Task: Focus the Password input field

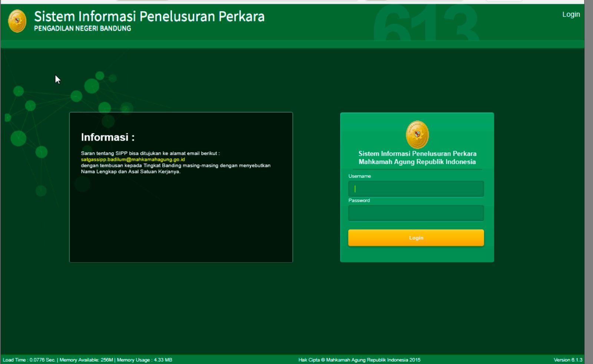Action: pyautogui.click(x=416, y=213)
